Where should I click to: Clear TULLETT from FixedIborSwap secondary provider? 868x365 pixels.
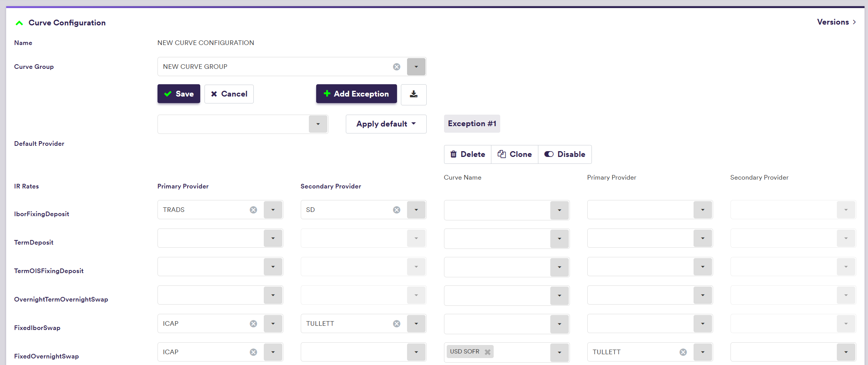tap(396, 324)
